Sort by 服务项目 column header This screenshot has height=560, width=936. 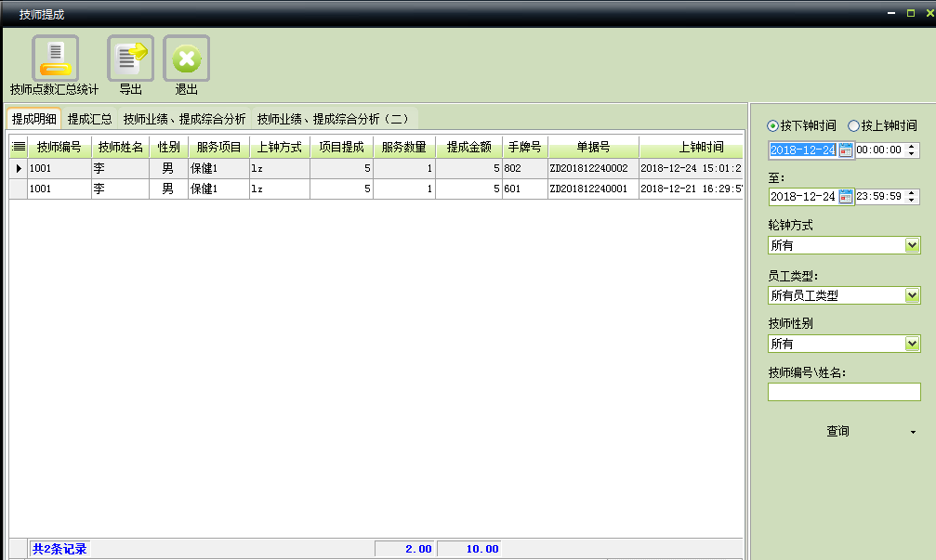pyautogui.click(x=218, y=147)
